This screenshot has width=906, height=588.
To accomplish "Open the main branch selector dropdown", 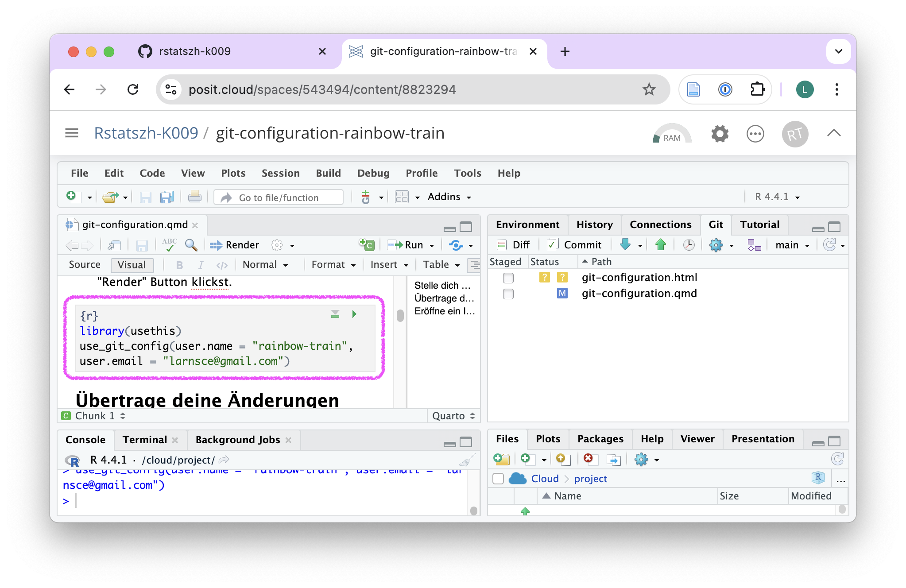I will coord(792,245).
